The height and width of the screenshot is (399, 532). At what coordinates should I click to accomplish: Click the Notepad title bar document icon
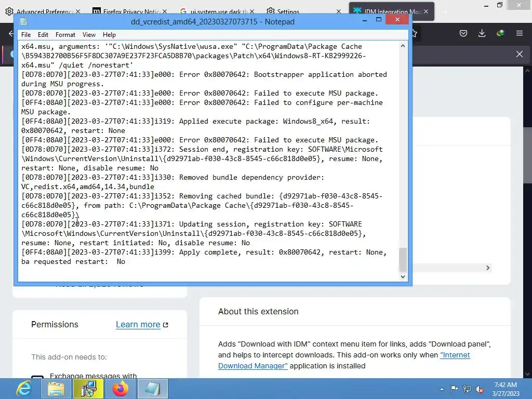pyautogui.click(x=23, y=21)
